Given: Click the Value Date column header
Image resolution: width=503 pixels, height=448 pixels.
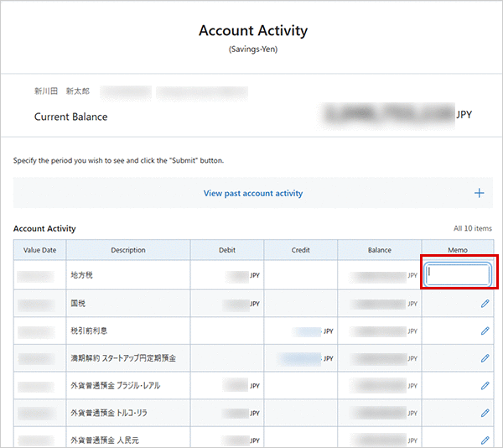Looking at the screenshot, I should pos(39,250).
